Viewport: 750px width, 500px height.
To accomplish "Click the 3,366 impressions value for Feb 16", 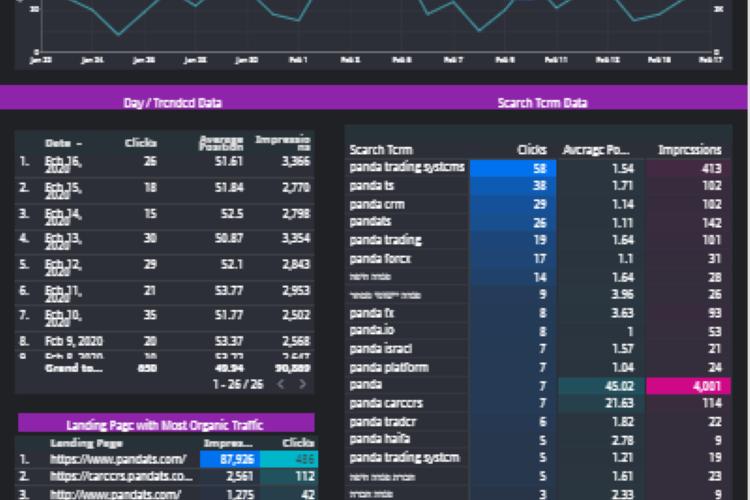I will pos(296,161).
